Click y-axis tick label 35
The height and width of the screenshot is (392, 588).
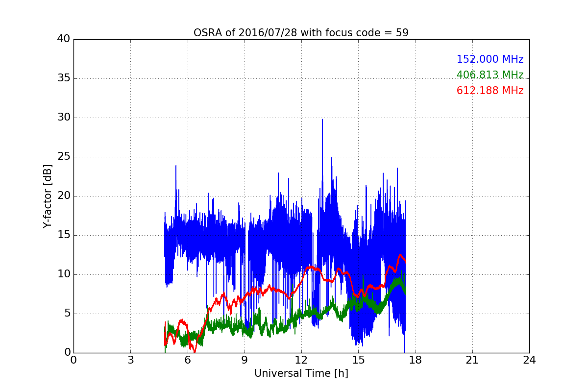(x=64, y=78)
